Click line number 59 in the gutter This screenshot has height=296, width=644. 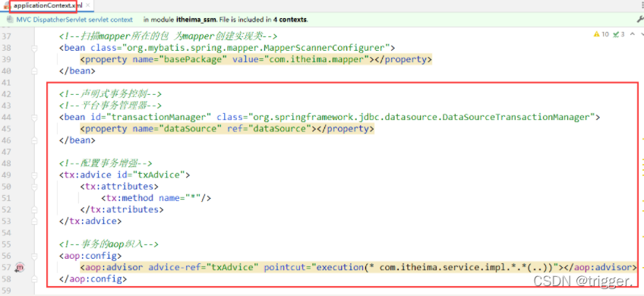7,291
